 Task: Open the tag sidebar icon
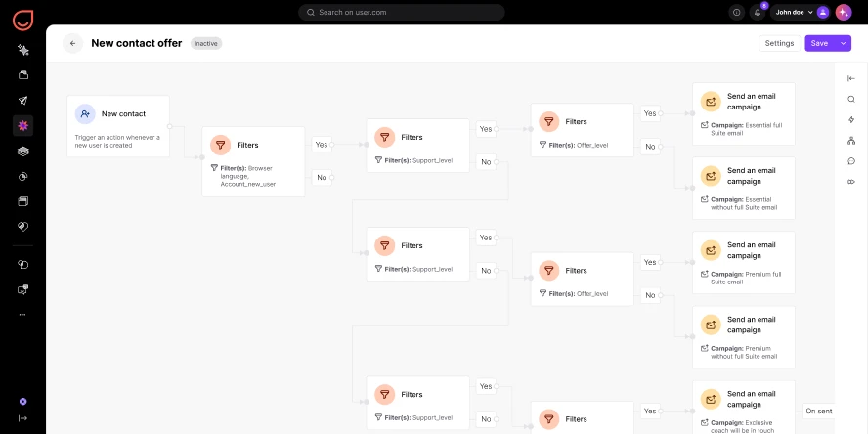(22, 227)
